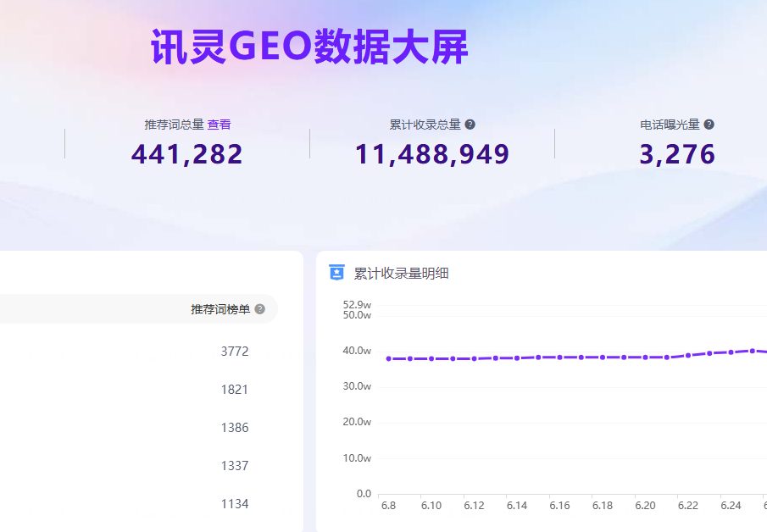This screenshot has width=767, height=532.
Task: Click the 1337 ranking value
Action: click(235, 466)
